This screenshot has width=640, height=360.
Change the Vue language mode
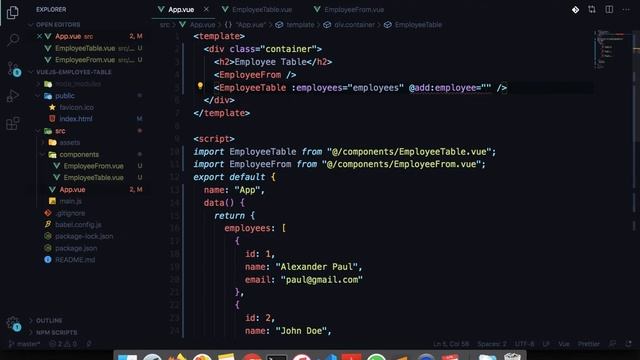click(564, 344)
